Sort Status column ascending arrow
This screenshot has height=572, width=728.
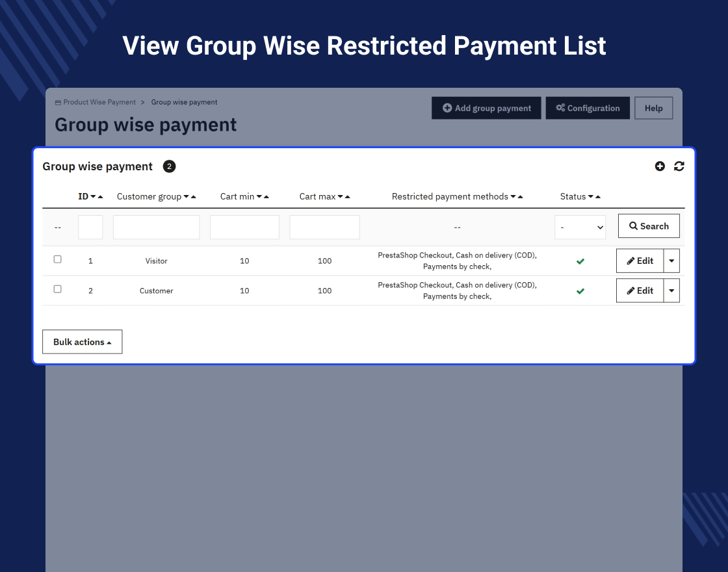(x=598, y=197)
